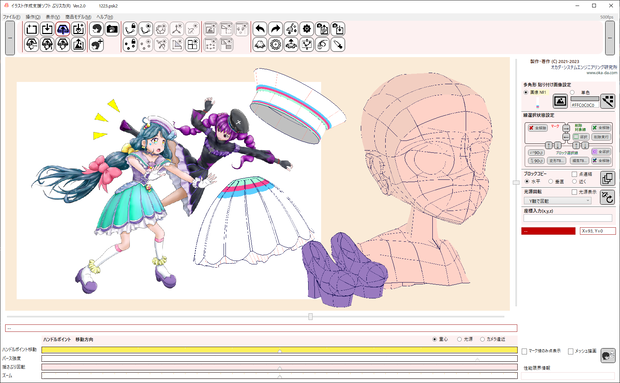Click the purple 全選択 button
Screen dimensions: 620x383
(x=601, y=152)
